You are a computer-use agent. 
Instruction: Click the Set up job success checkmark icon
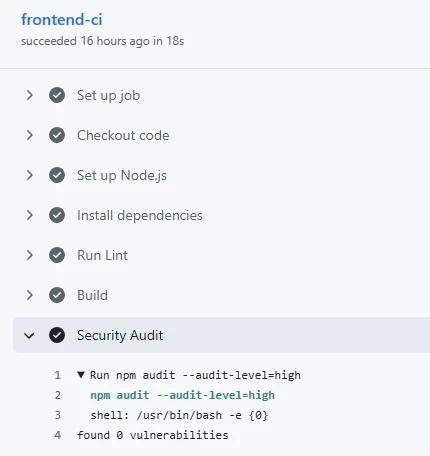click(x=57, y=95)
